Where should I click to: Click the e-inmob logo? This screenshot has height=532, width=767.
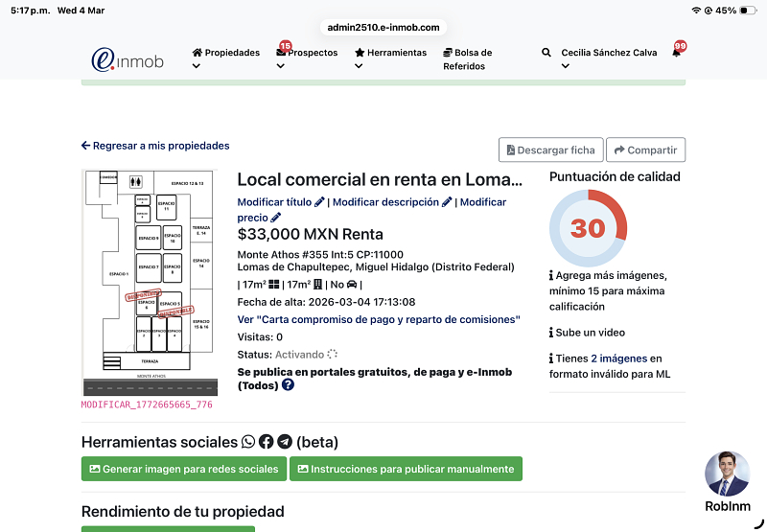pyautogui.click(x=127, y=59)
